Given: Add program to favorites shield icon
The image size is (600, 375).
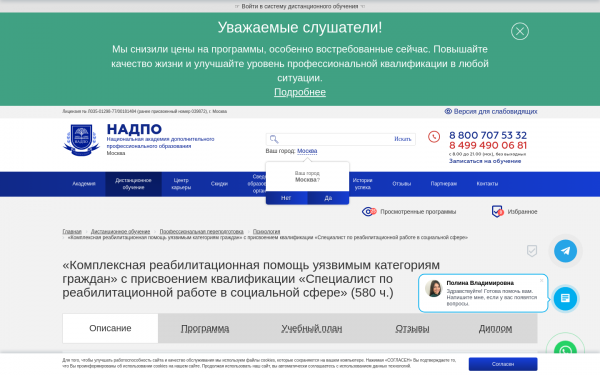Looking at the screenshot, I should click(532, 251).
